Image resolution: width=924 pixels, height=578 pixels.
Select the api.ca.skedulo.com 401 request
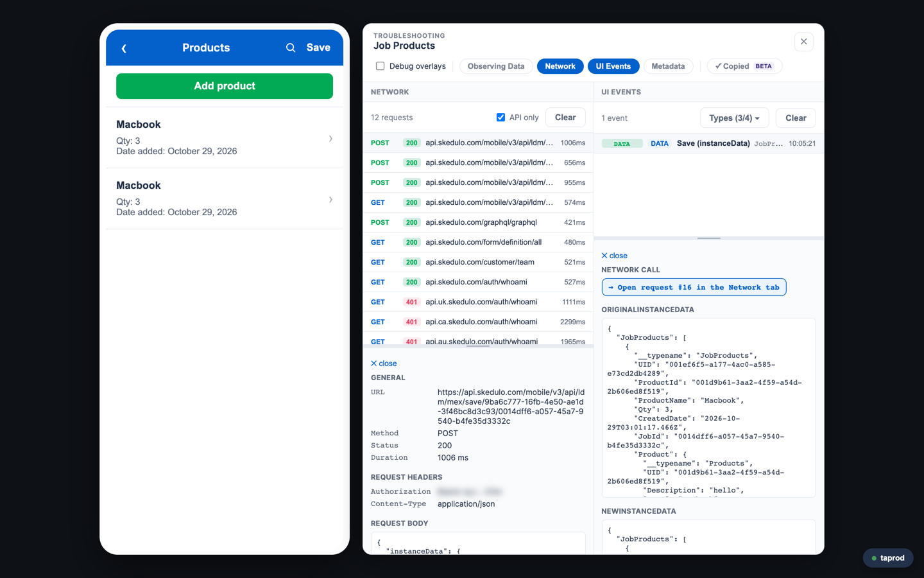click(x=478, y=322)
